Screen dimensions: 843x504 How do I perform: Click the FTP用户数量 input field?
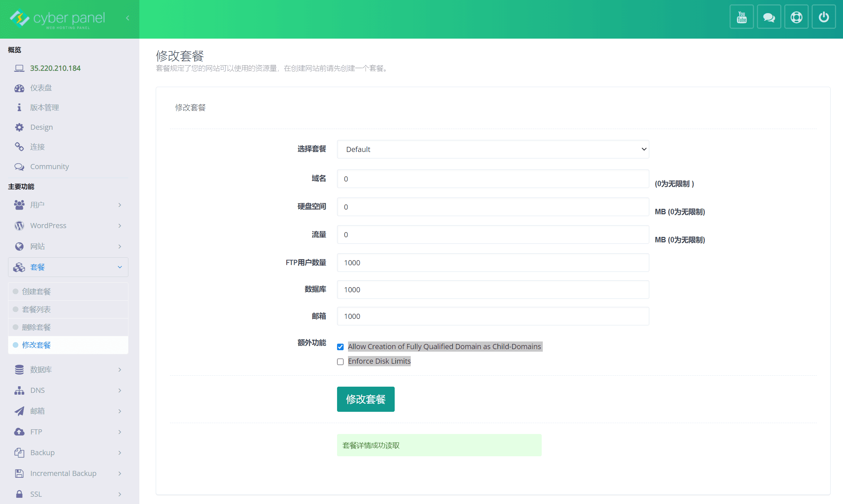(x=493, y=262)
